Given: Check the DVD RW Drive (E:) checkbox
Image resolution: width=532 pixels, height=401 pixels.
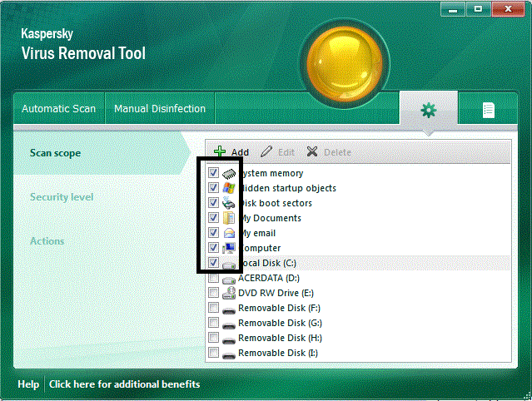Looking at the screenshot, I should tap(213, 293).
